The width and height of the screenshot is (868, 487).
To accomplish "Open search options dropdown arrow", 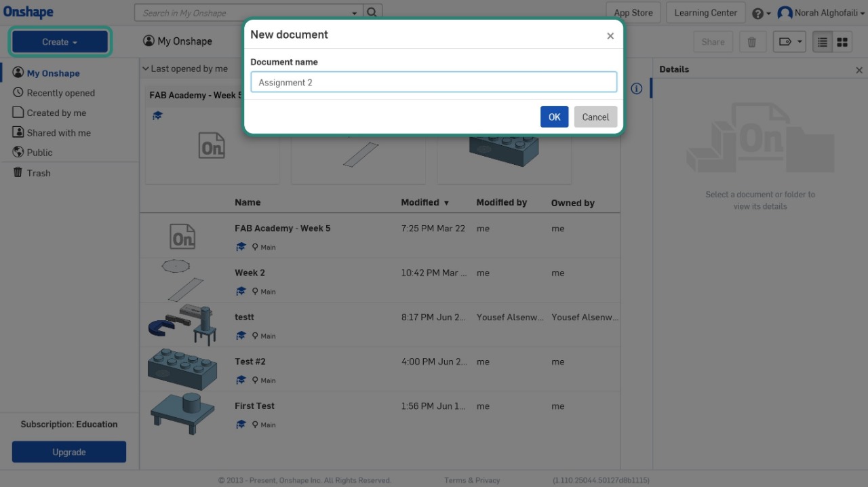I will (x=355, y=13).
